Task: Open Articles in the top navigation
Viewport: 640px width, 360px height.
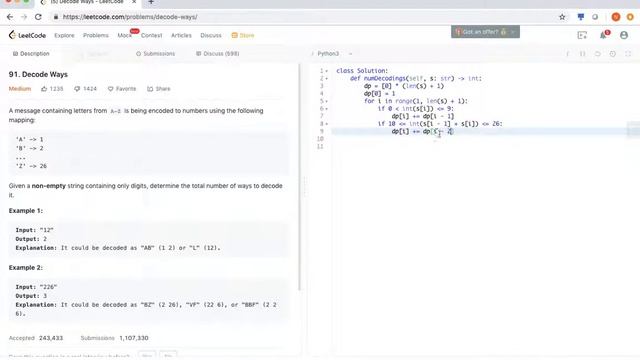Action: click(181, 36)
